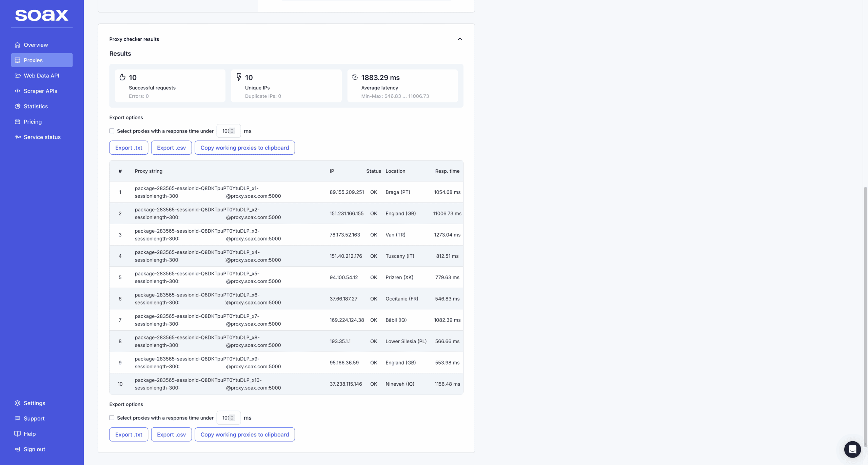Open the chat widget bubble icon
The width and height of the screenshot is (868, 465).
[x=852, y=449]
